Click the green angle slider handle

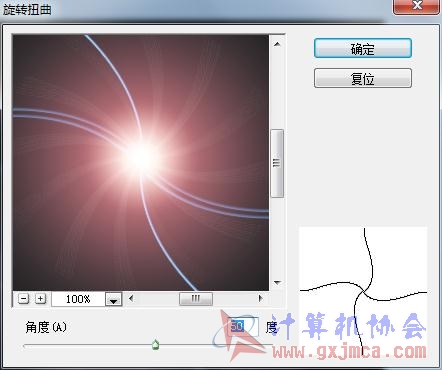(155, 344)
